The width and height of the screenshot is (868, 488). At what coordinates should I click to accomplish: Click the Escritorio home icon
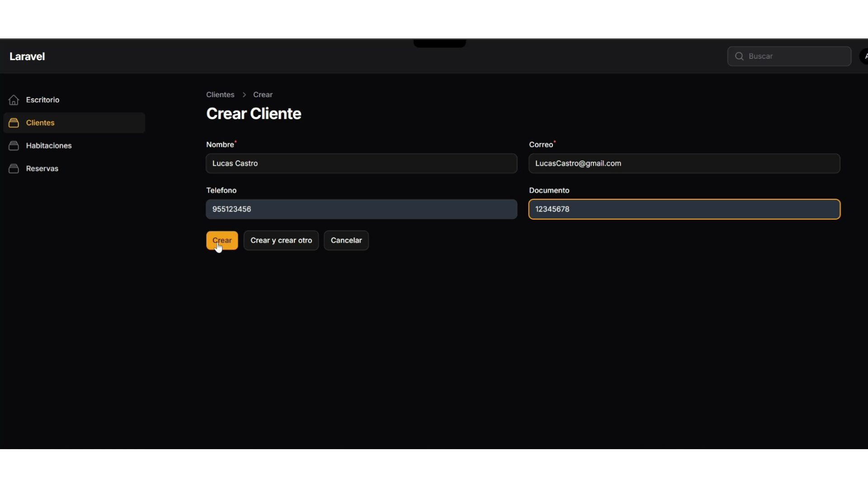14,100
